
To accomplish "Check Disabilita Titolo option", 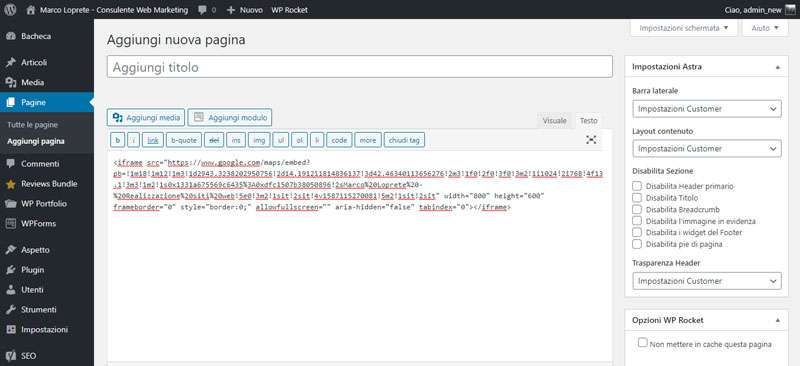I will coord(637,198).
